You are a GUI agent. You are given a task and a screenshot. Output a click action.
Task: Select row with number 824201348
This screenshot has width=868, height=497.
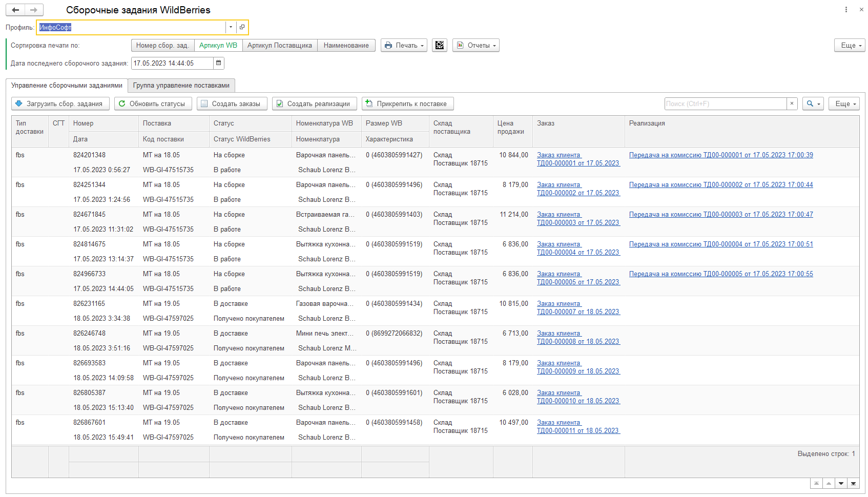(435, 162)
